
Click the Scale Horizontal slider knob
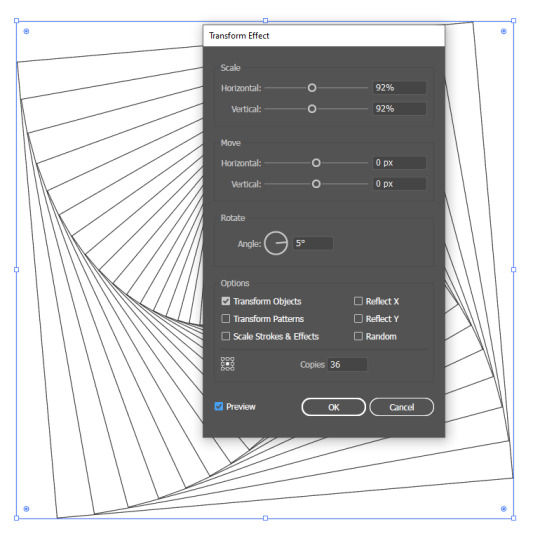point(312,88)
